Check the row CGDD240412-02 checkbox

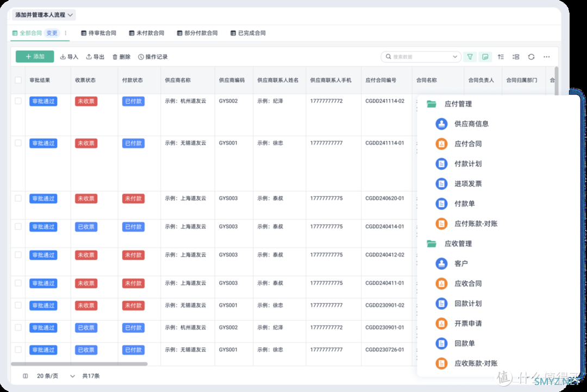(18, 255)
